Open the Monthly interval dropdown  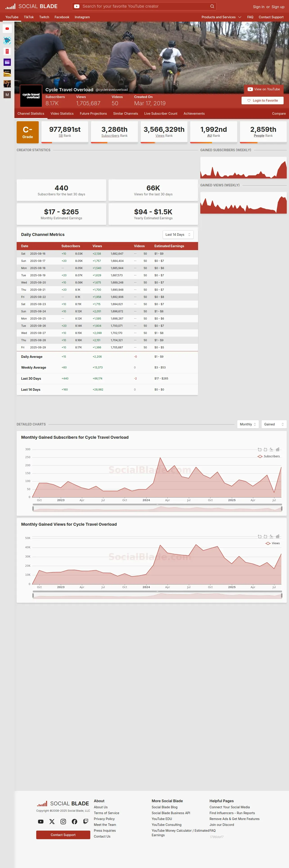coord(248,424)
